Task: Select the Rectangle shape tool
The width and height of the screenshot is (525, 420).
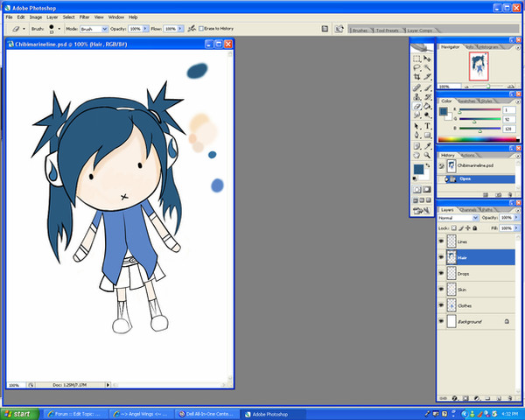Action: (x=427, y=136)
